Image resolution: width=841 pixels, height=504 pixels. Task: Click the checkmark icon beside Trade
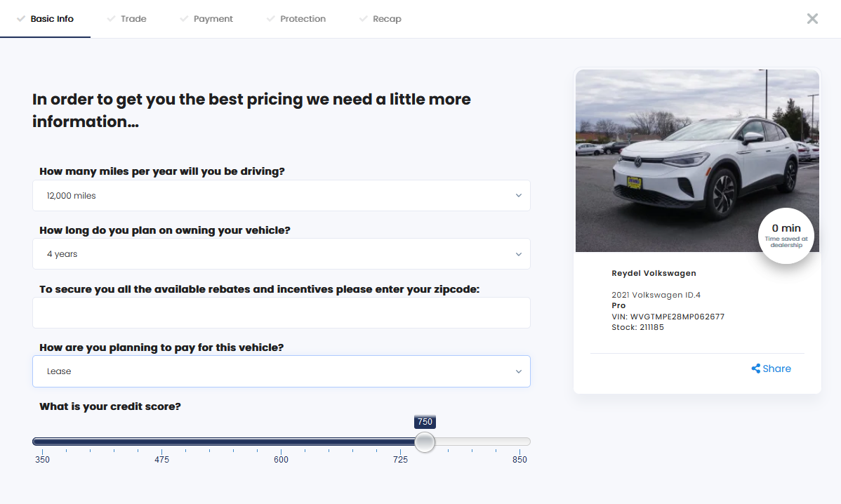[111, 19]
